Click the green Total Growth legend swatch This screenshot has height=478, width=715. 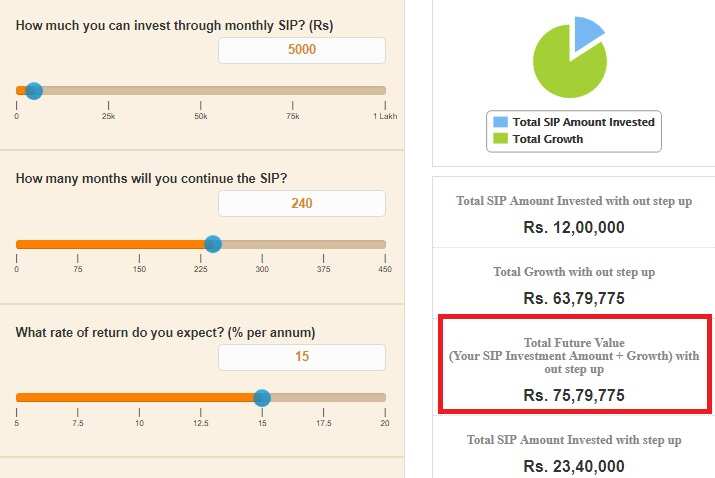500,138
